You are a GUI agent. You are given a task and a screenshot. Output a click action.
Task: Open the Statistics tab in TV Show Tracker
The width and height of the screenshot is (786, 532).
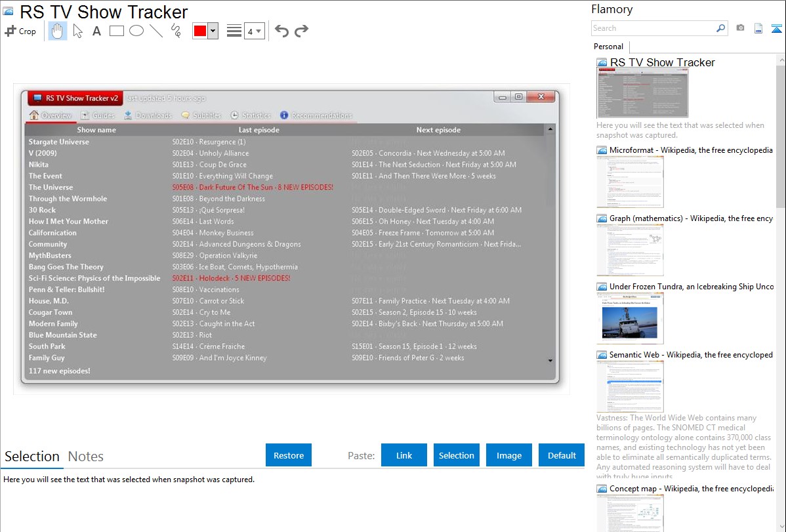(x=251, y=115)
